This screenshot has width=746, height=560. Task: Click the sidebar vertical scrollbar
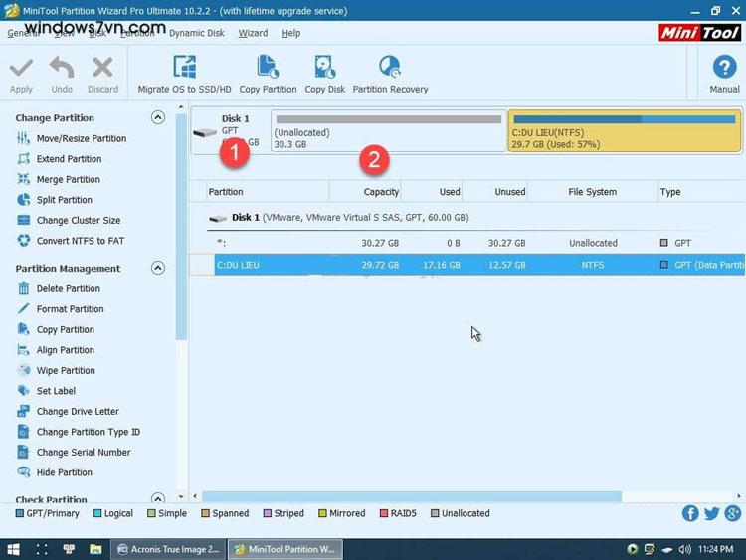181,228
